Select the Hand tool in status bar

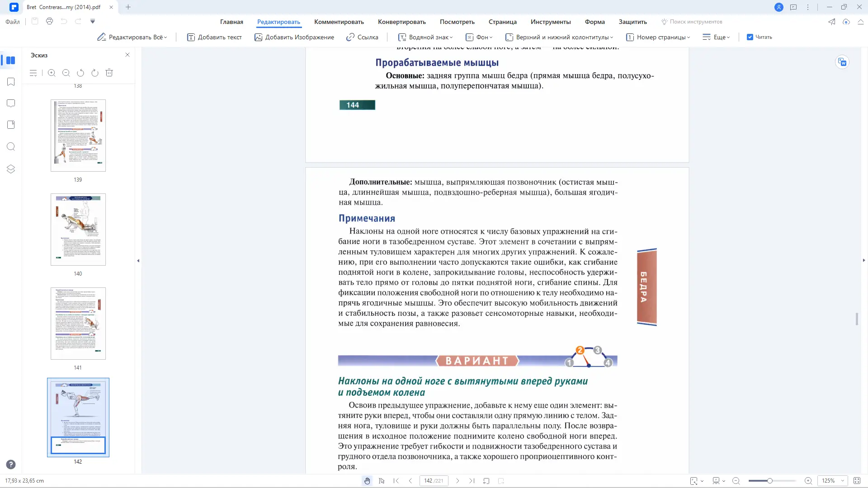point(367,481)
